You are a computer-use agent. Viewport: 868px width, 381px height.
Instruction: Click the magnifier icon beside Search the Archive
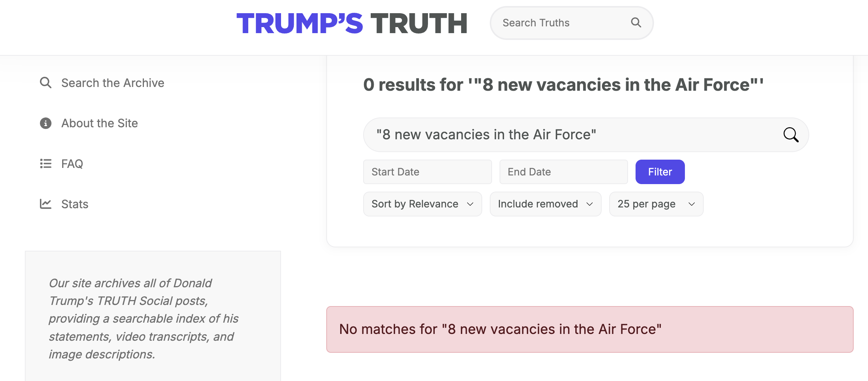coord(46,82)
